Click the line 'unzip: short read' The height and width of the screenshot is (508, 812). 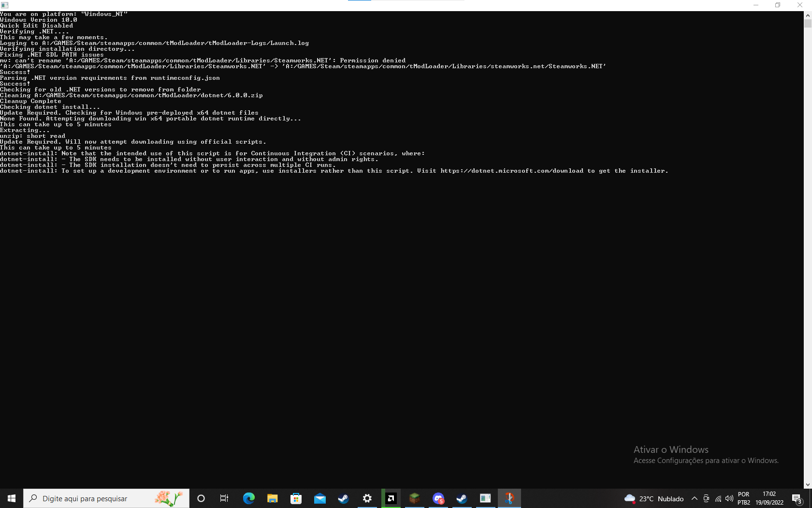32,136
